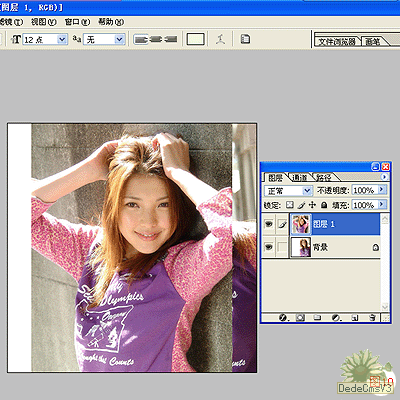The image size is (400, 400).
Task: Click opacity 100% input field
Action: click(x=365, y=190)
